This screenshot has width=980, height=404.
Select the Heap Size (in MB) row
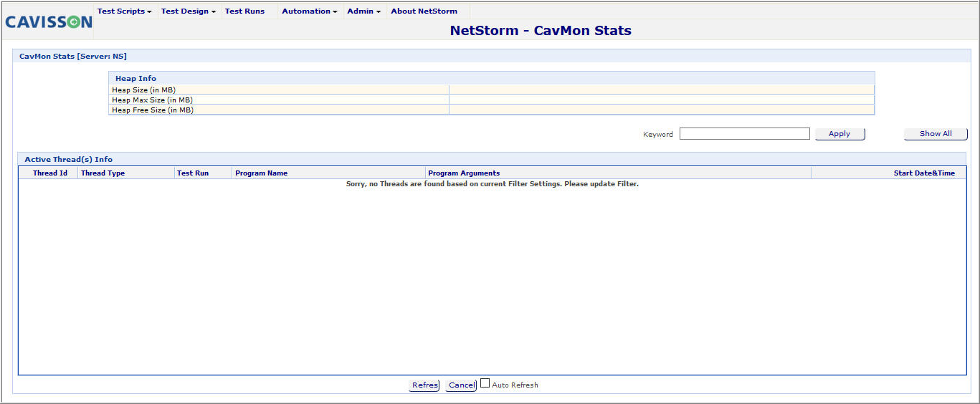click(492, 90)
